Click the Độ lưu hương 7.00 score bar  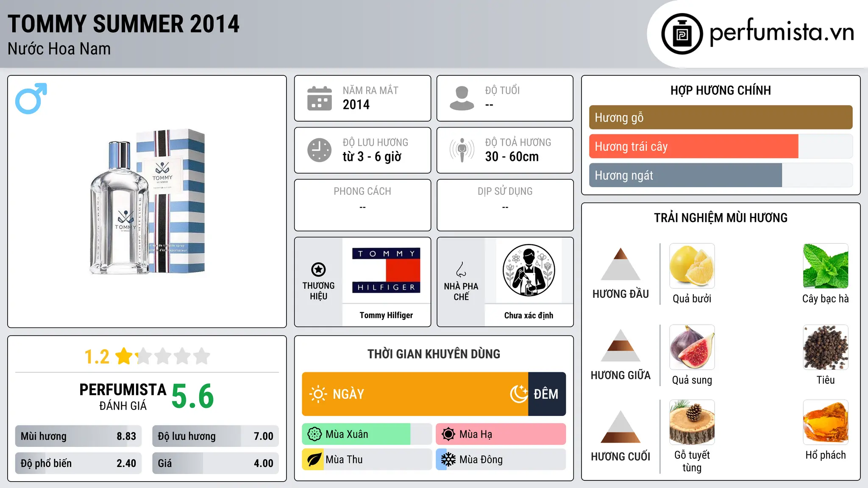coord(215,436)
